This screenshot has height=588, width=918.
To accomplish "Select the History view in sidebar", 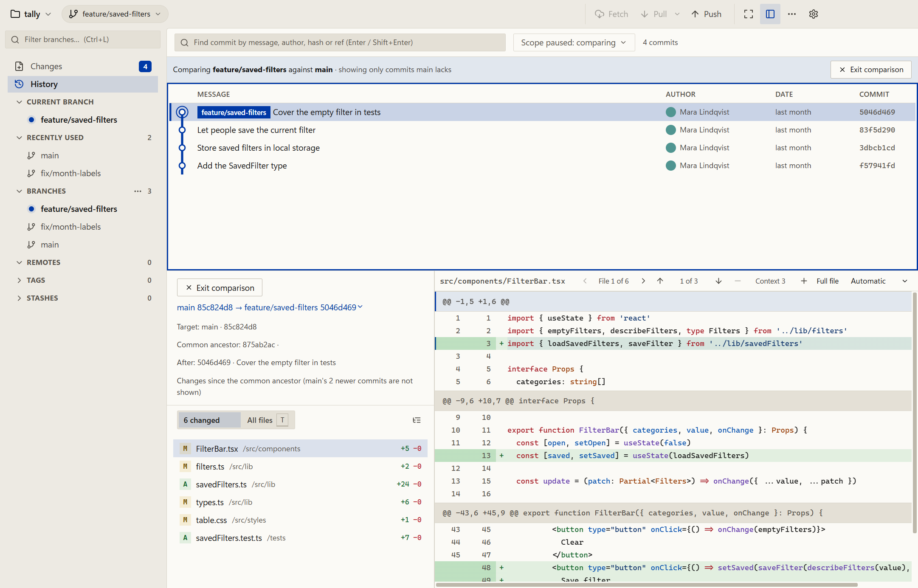I will point(83,84).
